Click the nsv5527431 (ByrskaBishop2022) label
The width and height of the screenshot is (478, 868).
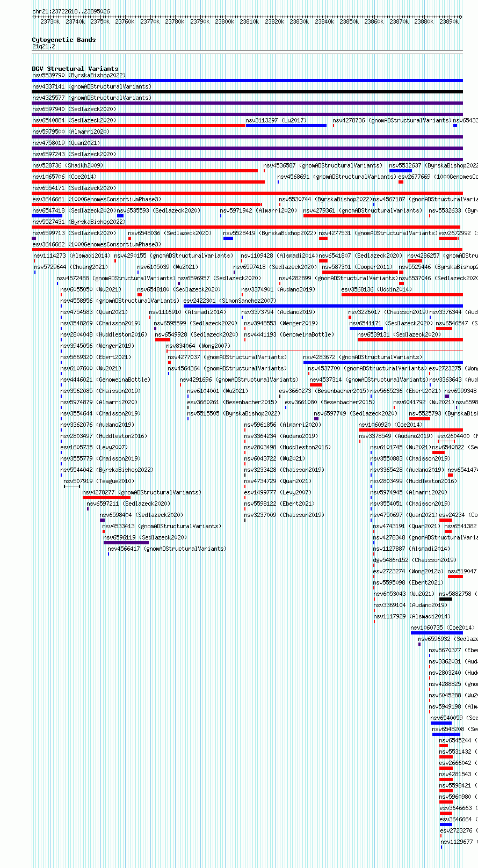coord(78,222)
